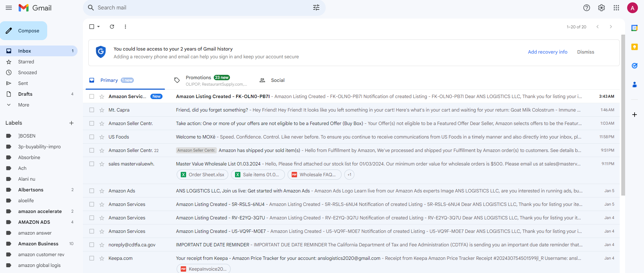Viewport: 644px width, 273px height.
Task: Check the US Foods email checkbox
Action: click(92, 137)
